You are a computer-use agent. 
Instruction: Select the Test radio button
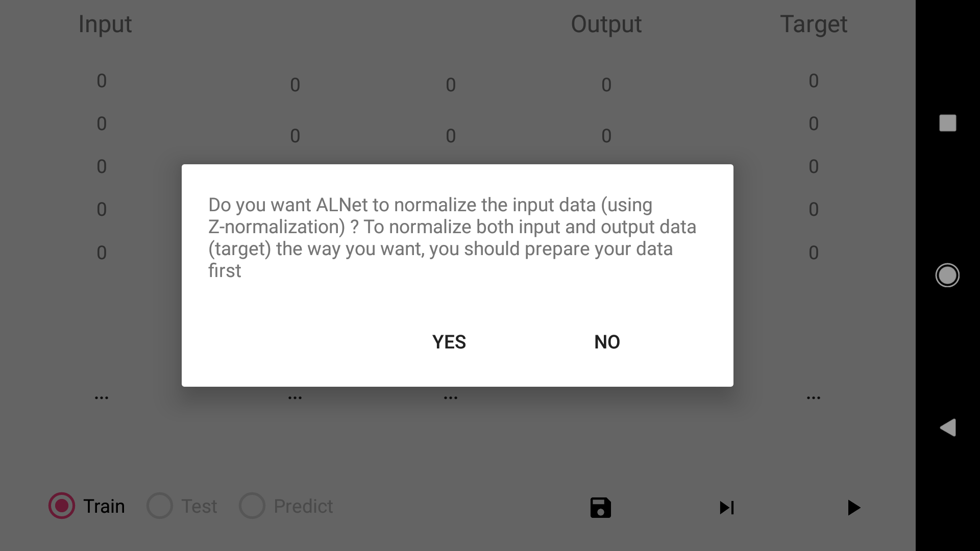[160, 506]
